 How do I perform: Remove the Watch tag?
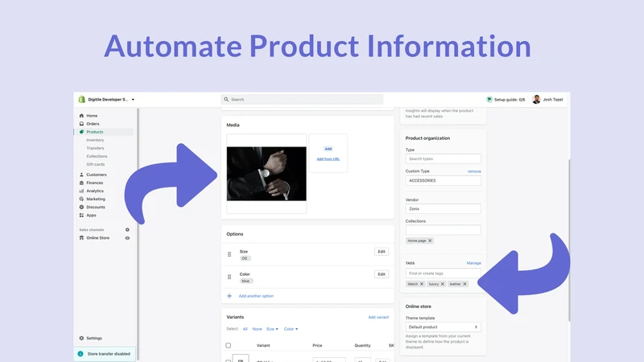point(421,284)
